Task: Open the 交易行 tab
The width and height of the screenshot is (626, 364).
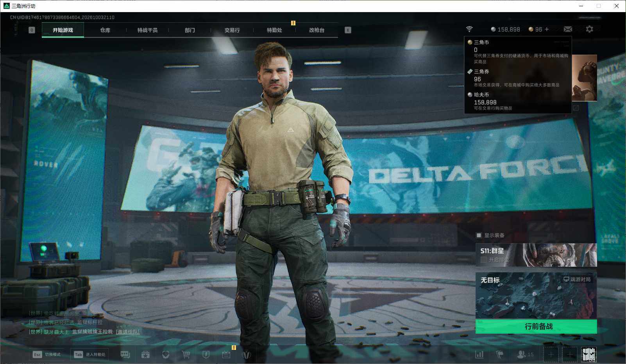Action: (232, 30)
